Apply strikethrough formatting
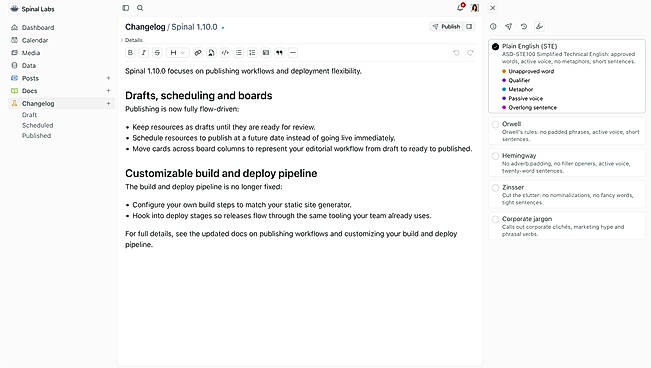 (157, 53)
